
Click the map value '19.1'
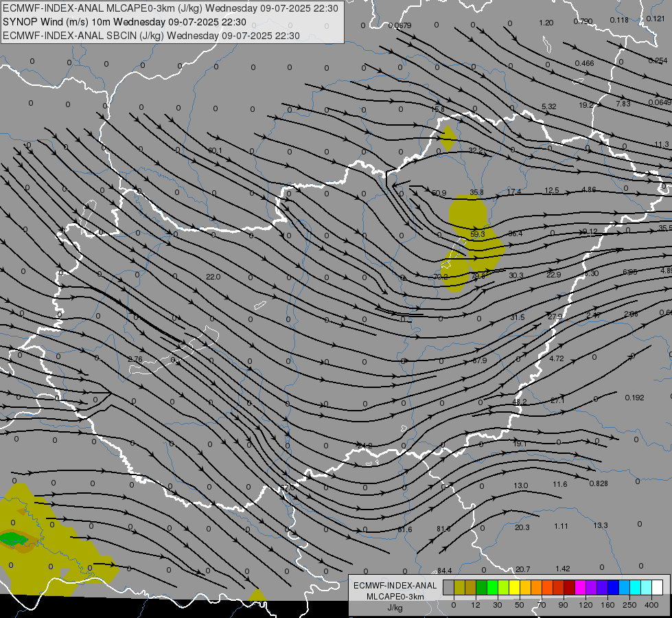(x=520, y=444)
